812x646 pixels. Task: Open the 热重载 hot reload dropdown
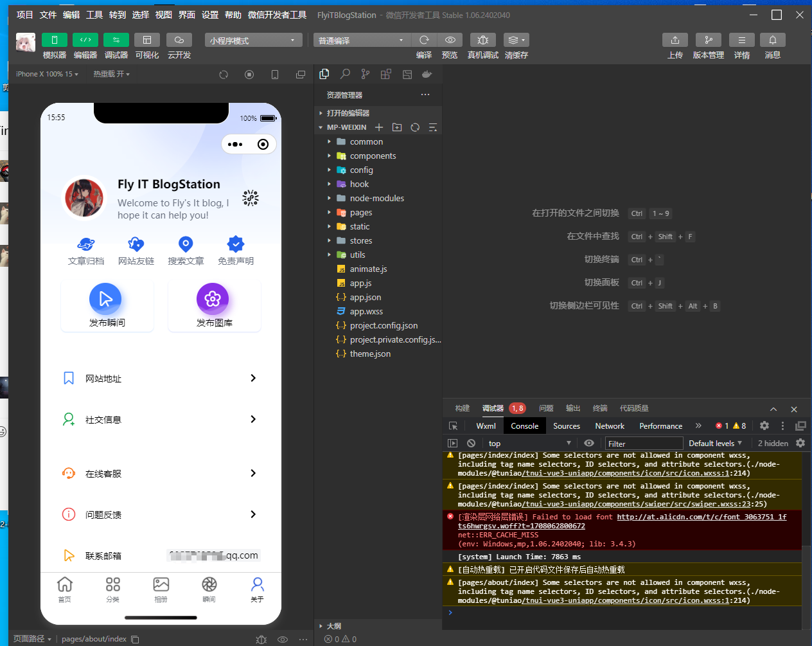(111, 74)
